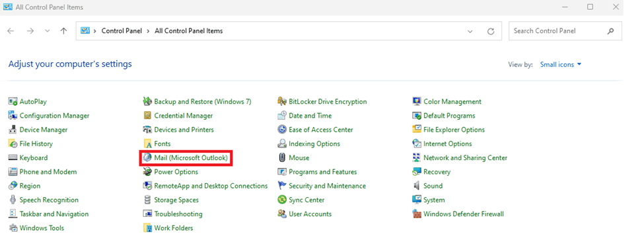Image resolution: width=644 pixels, height=250 pixels.
Task: Click the Windows Defender Firewall icon
Action: tap(417, 214)
